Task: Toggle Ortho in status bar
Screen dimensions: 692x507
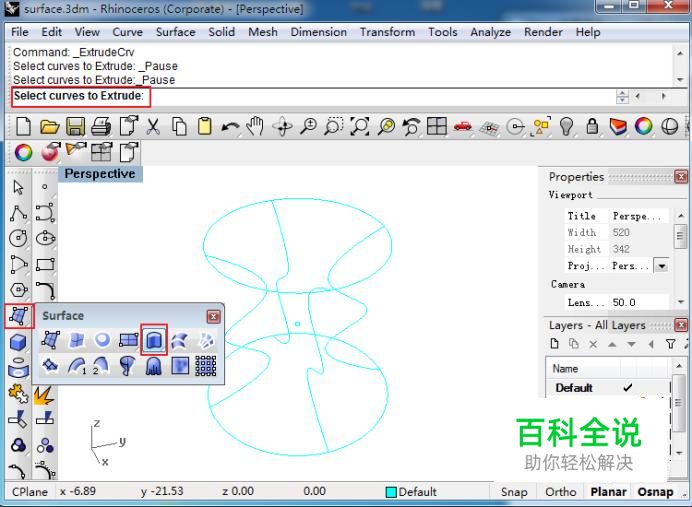Action: point(560,492)
